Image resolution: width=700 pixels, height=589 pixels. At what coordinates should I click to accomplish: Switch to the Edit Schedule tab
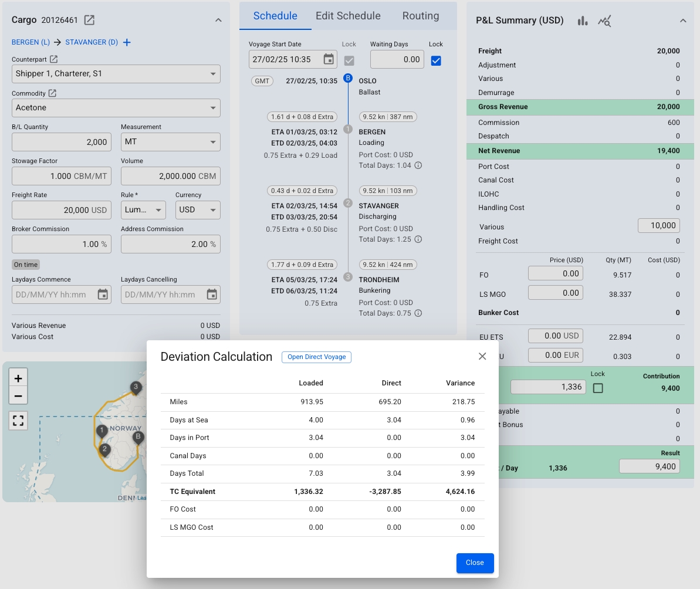tap(348, 16)
